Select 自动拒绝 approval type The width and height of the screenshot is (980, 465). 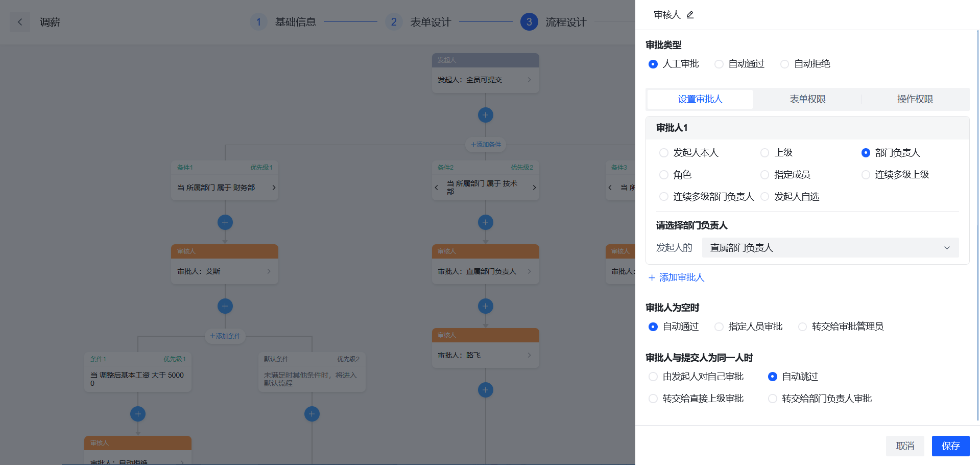pos(805,64)
